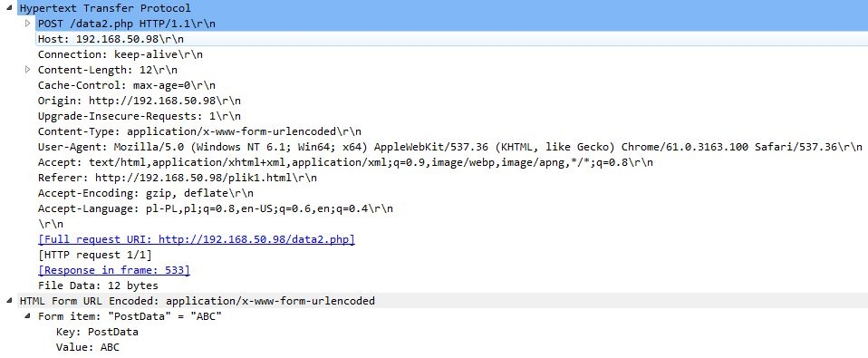The image size is (868, 358).
Task: Select the User-Agent header row
Action: 450,147
